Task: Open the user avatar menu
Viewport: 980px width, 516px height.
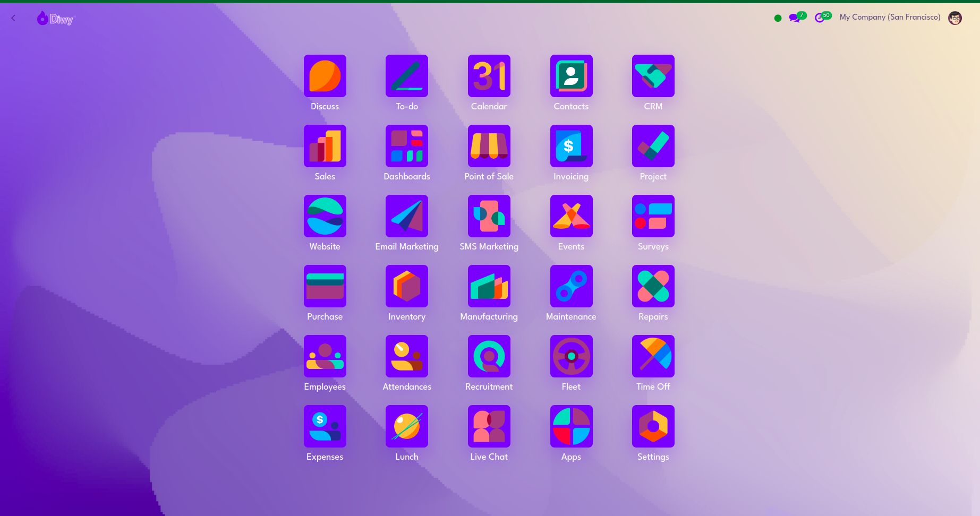Action: tap(955, 18)
